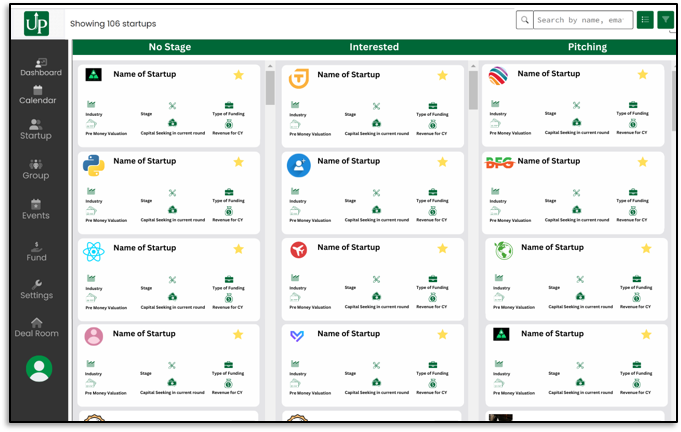Toggle star on striped-sphere startup card
This screenshot has height=432, width=681.
coord(643,75)
